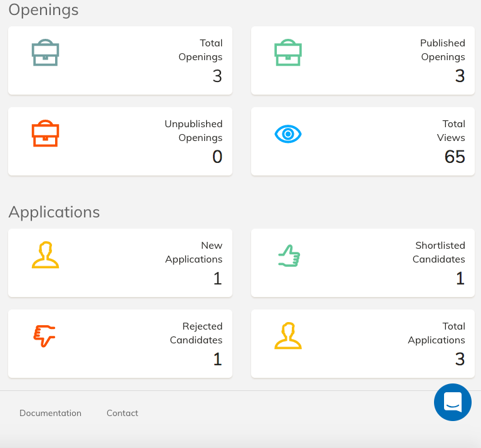Click the Unpublished Openings label
The image size is (481, 448).
pos(194,131)
